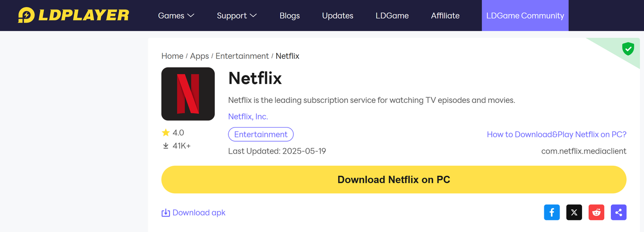Click the package name com.netflix.mediaclient
Image resolution: width=644 pixels, height=232 pixels.
pos(584,151)
